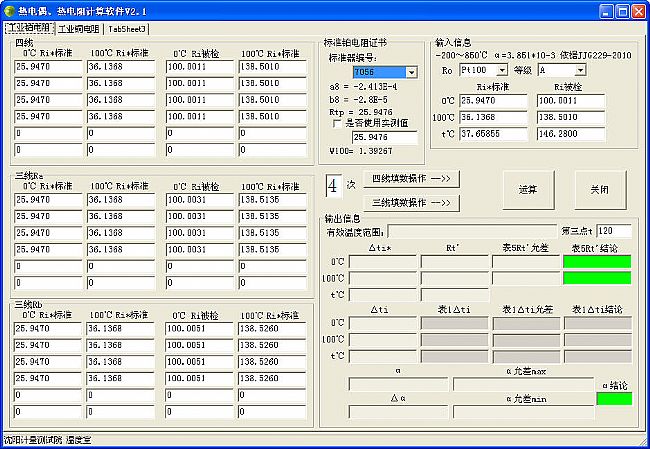Switch to the 工业铜电阻 tab
650x449 pixels.
pos(79,29)
